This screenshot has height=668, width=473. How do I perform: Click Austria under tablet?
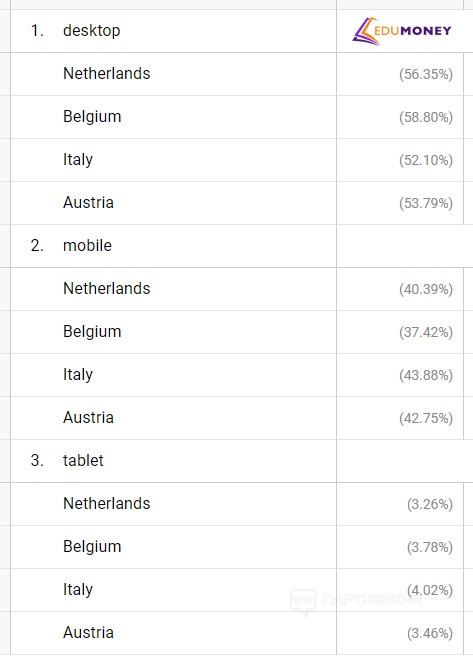pyautogui.click(x=88, y=633)
